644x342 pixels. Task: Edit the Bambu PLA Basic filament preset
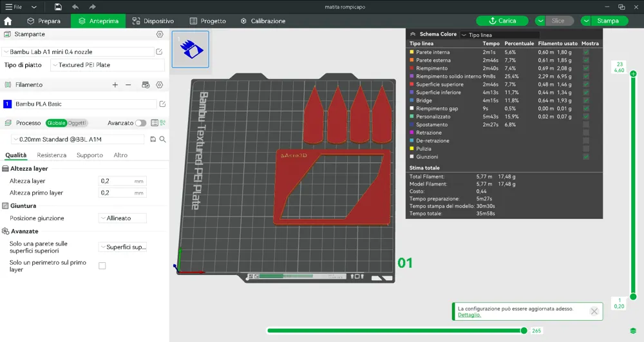coord(162,104)
